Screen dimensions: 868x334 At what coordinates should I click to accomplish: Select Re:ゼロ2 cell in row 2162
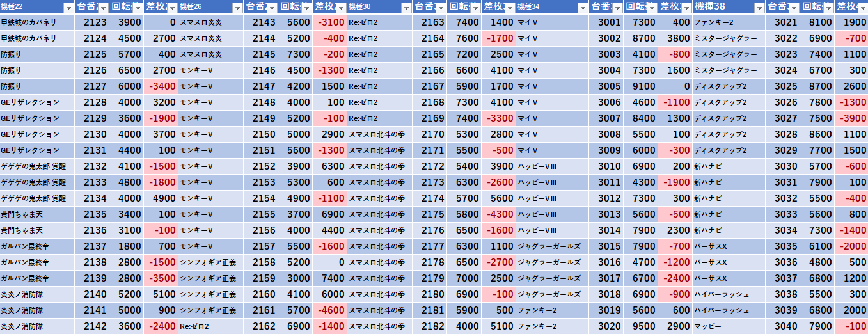coord(210,326)
